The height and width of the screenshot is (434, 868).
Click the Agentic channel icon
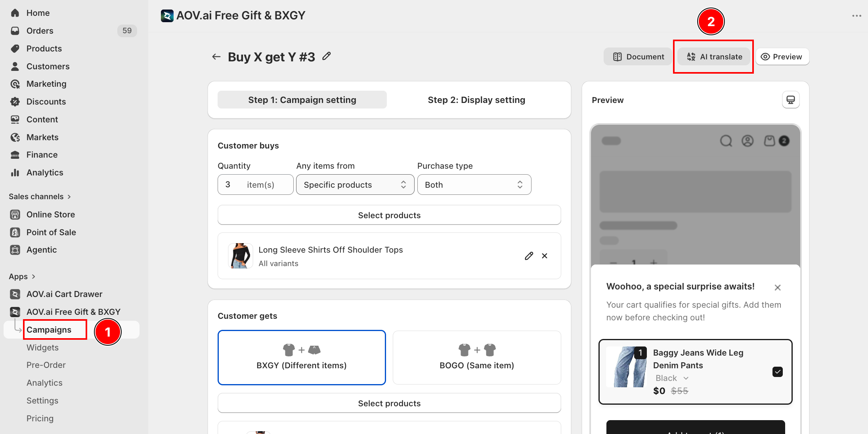pos(15,249)
